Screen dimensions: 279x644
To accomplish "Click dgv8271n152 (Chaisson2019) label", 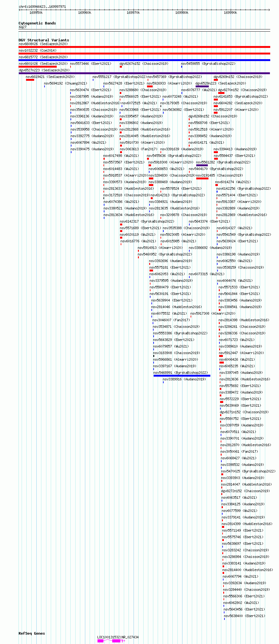I will point(244,412).
